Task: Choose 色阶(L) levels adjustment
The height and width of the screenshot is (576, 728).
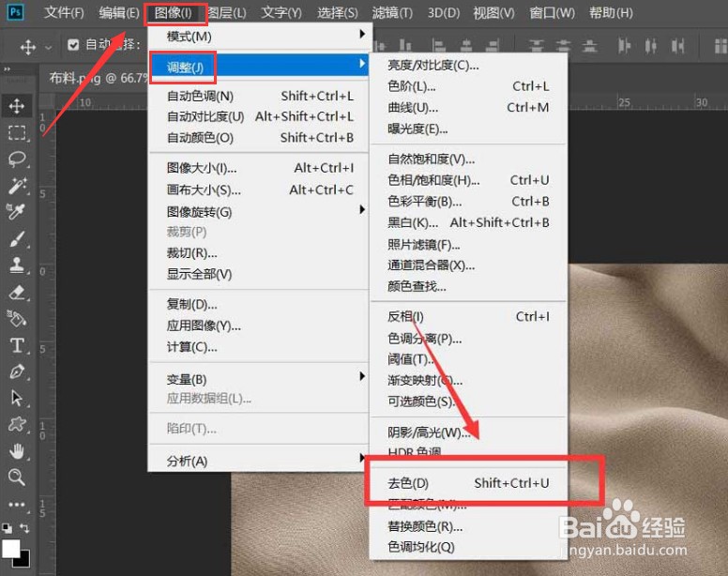Action: tap(468, 86)
